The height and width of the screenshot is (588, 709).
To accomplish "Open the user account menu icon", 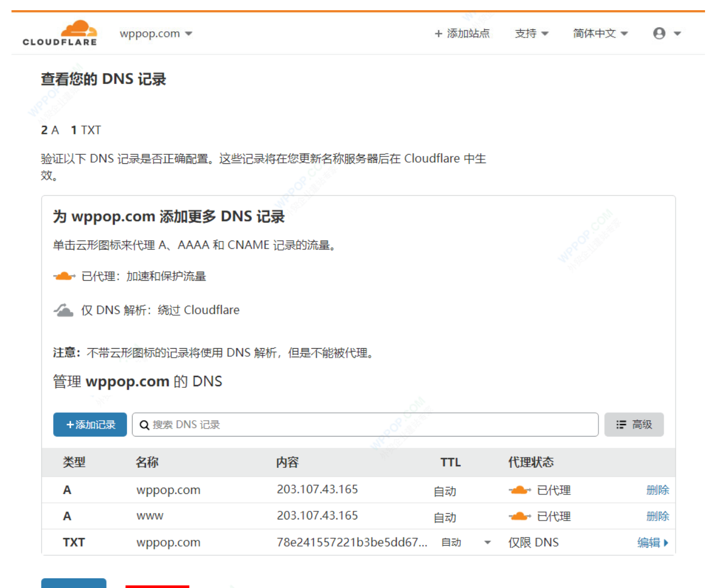I will pyautogui.click(x=659, y=33).
